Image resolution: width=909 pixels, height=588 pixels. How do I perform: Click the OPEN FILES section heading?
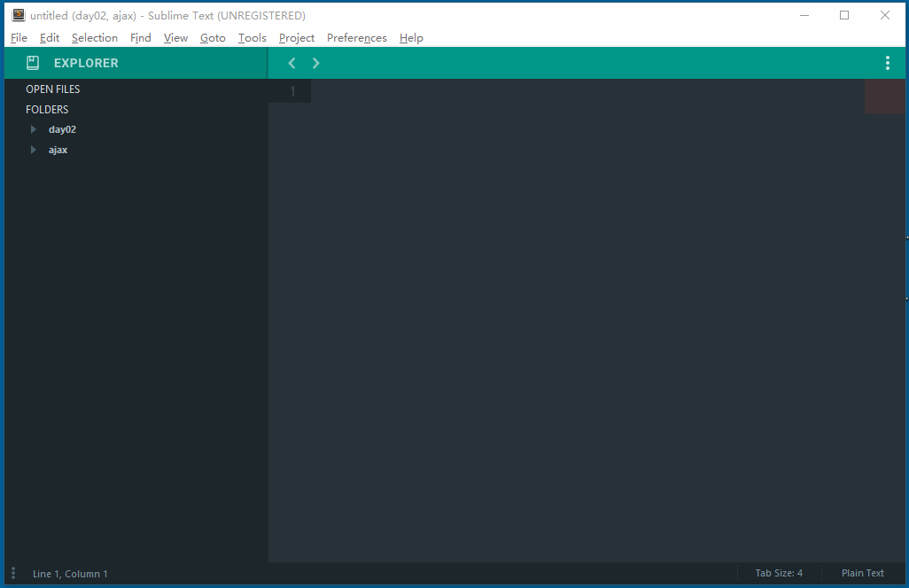point(52,89)
